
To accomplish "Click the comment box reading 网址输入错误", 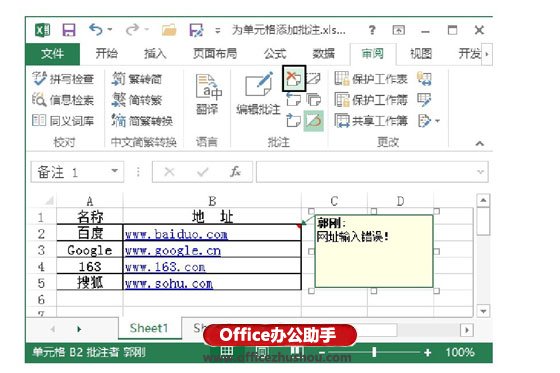I will [374, 251].
